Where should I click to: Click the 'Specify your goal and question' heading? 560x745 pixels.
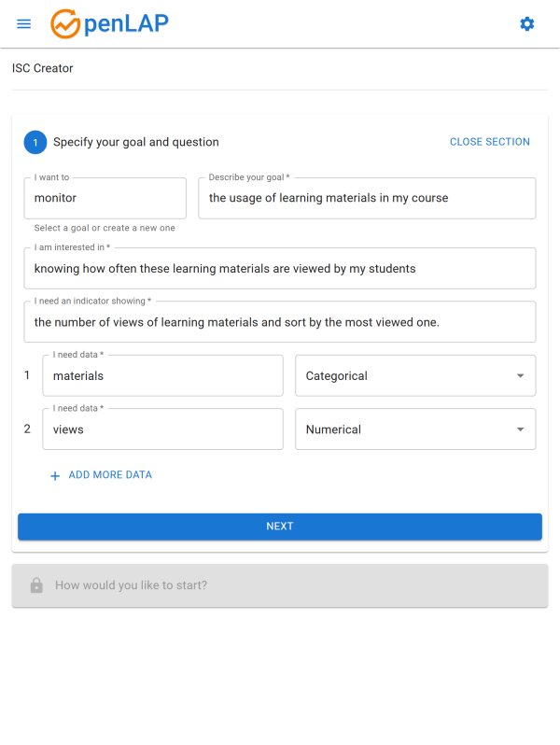click(x=136, y=142)
